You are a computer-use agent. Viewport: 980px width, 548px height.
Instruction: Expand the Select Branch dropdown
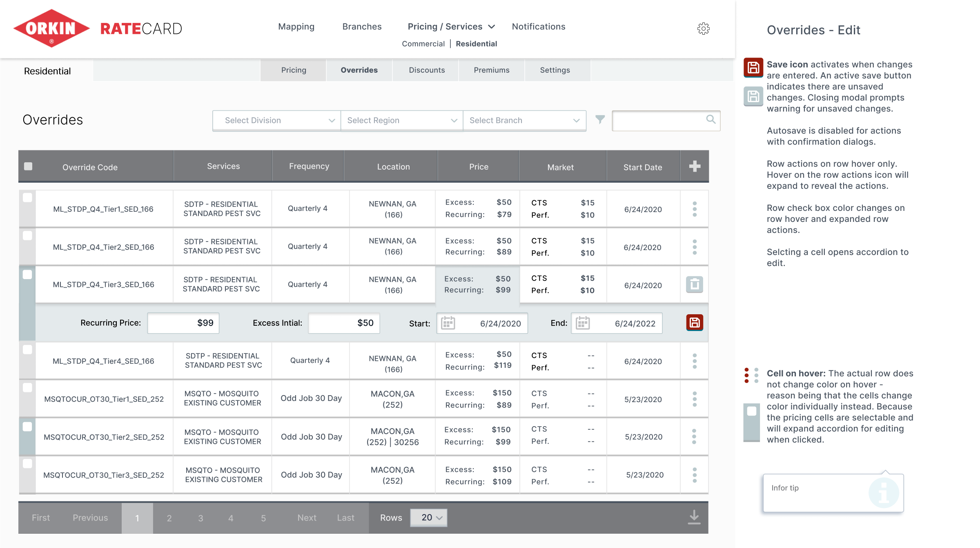[524, 121]
